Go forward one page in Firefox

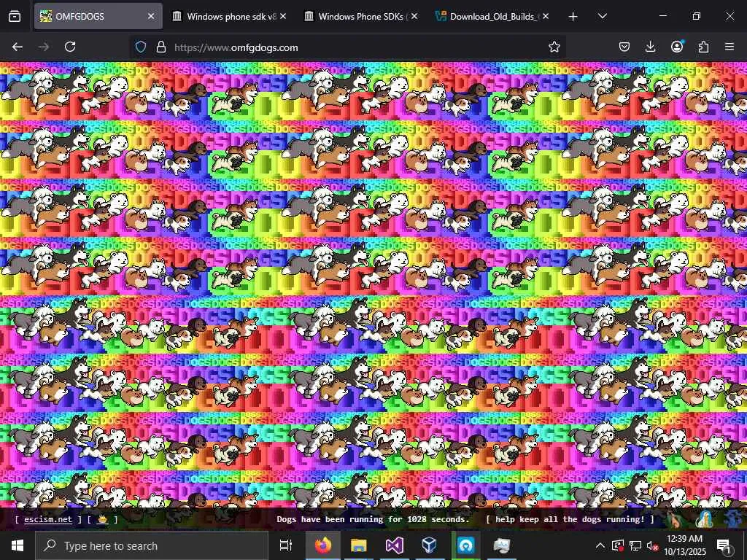point(44,47)
